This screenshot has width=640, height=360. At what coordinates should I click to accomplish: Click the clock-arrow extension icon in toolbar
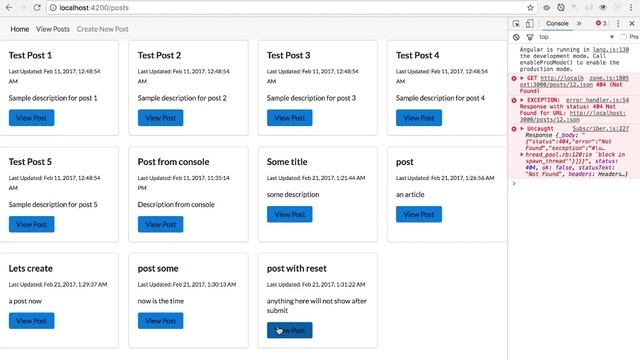(x=561, y=7)
